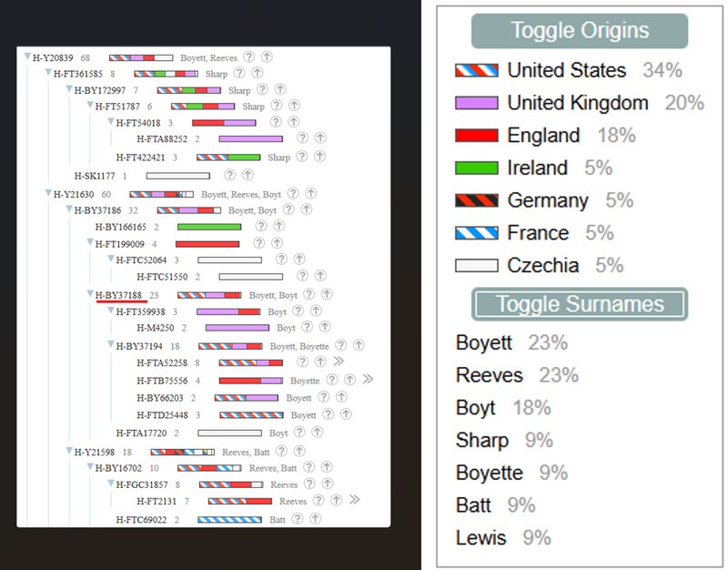Open the underlined H-BY37188 haplogroup link
Screen dimensions: 728x570
point(118,295)
